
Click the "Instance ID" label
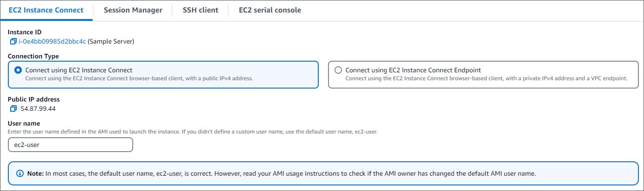pyautogui.click(x=25, y=32)
